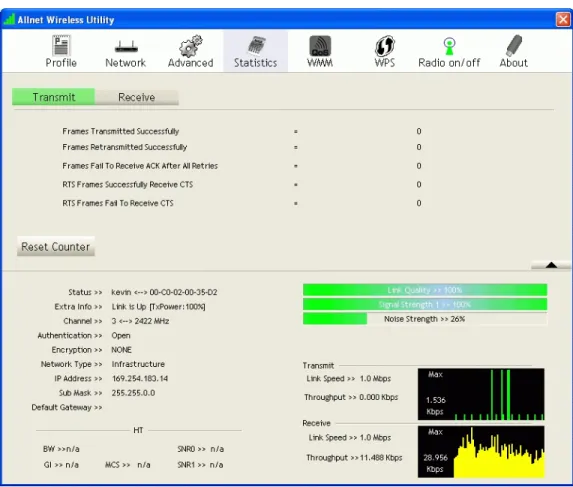Click the GI >> n/a value

(x=61, y=465)
